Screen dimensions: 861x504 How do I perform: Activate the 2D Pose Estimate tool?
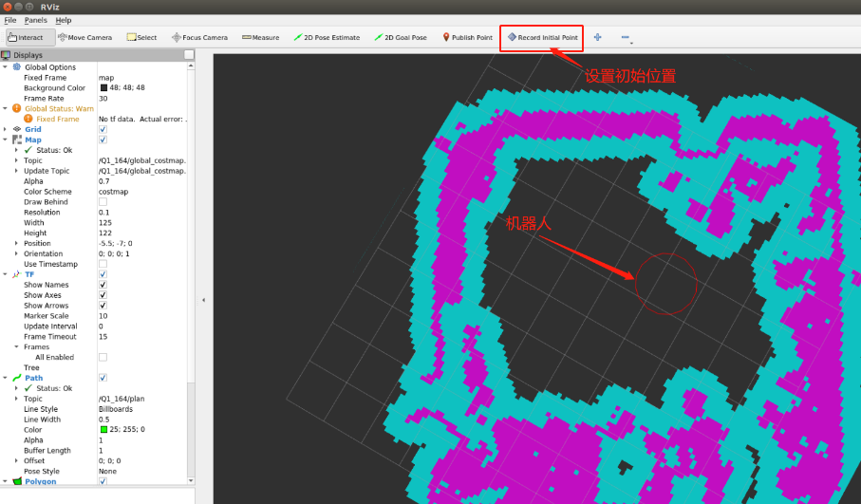click(327, 37)
